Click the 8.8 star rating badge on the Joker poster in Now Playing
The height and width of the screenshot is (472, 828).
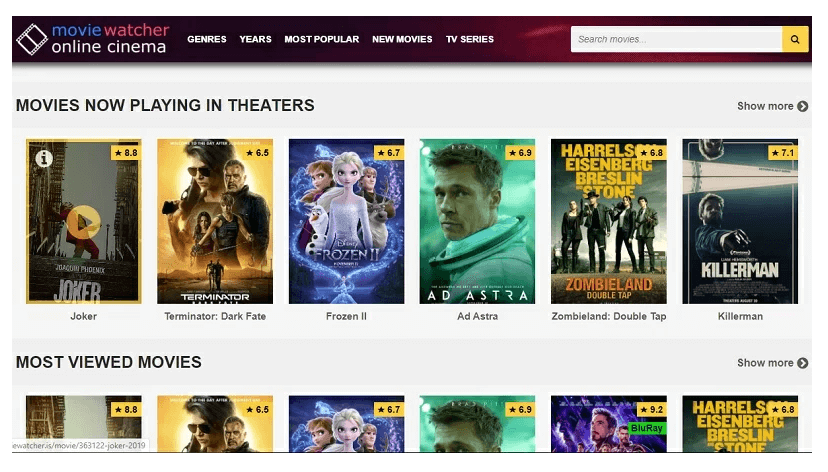point(126,153)
